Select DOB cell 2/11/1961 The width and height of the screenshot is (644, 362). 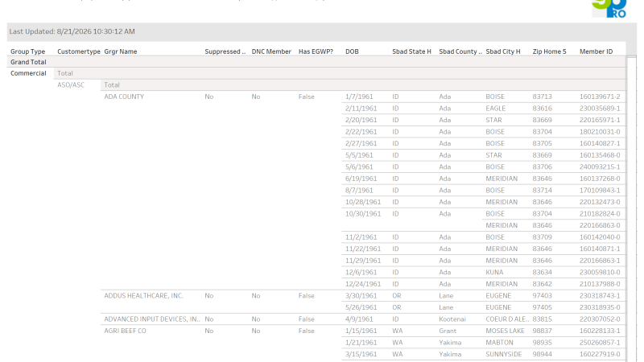(361, 109)
